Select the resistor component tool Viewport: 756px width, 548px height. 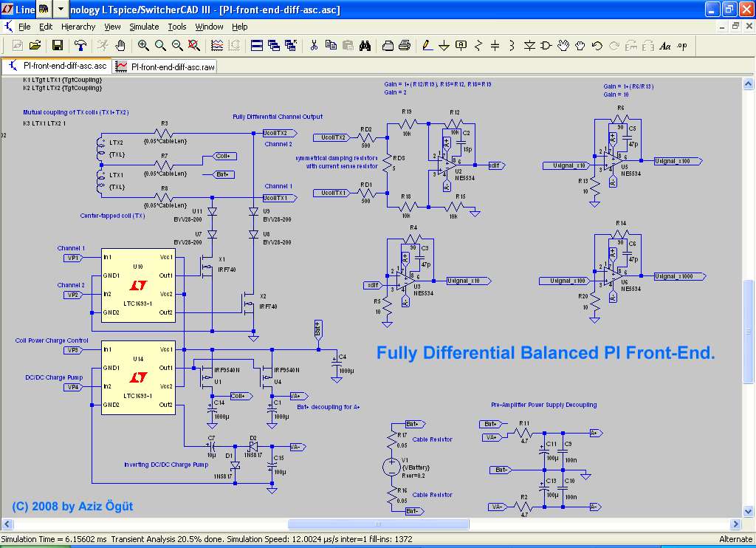478,46
